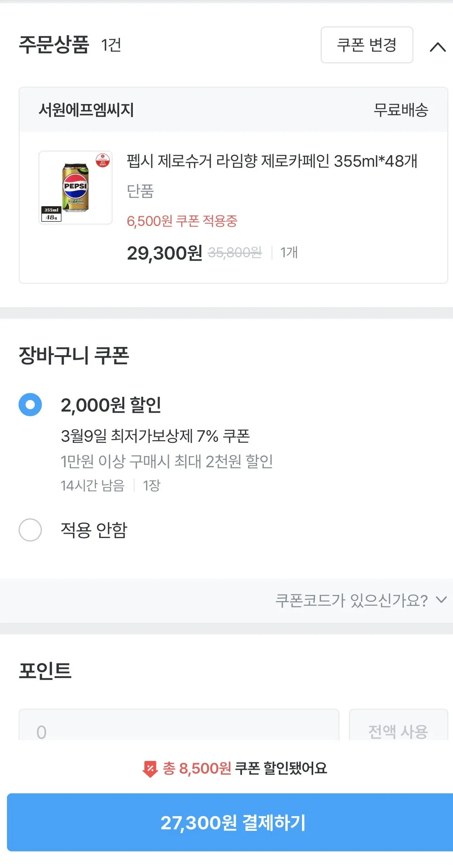Tap the 29,300원 discounted price
This screenshot has width=453, height=868.
tap(165, 253)
